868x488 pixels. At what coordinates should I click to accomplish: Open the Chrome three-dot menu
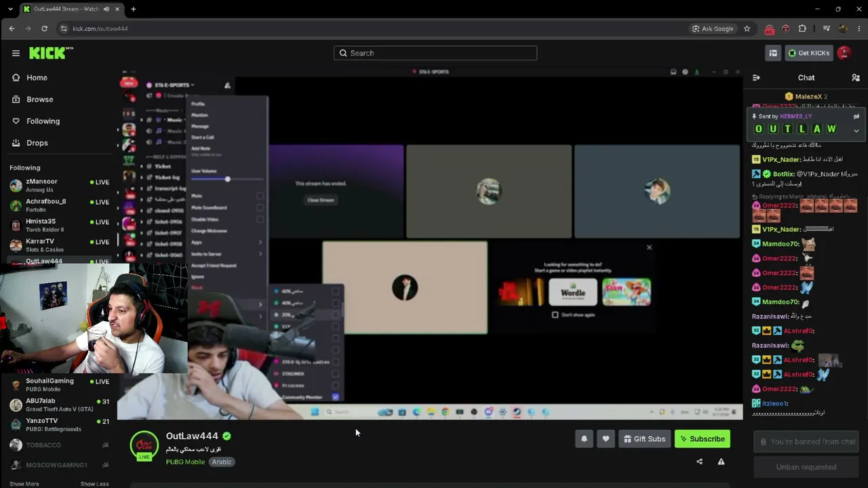click(859, 28)
